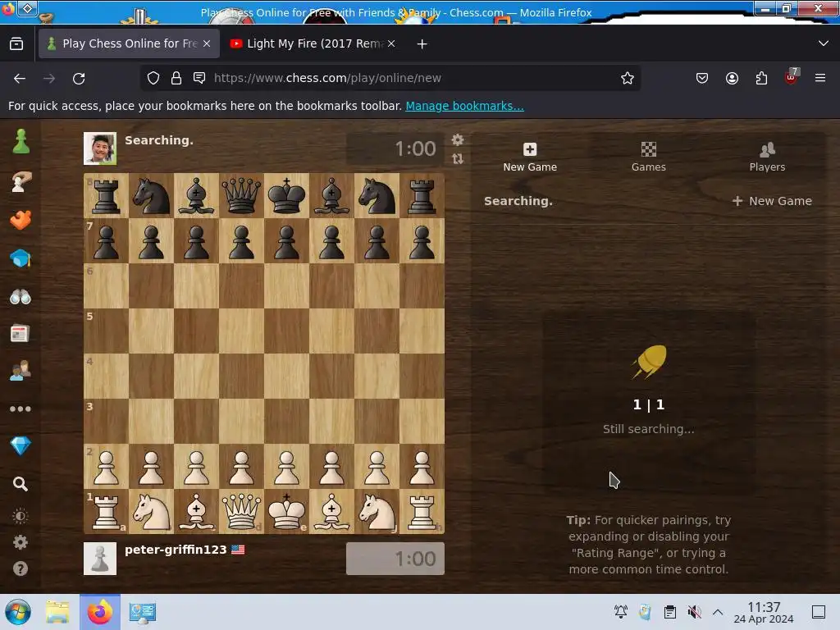Bookmark this page with star icon
This screenshot has height=630, width=840.
628,78
